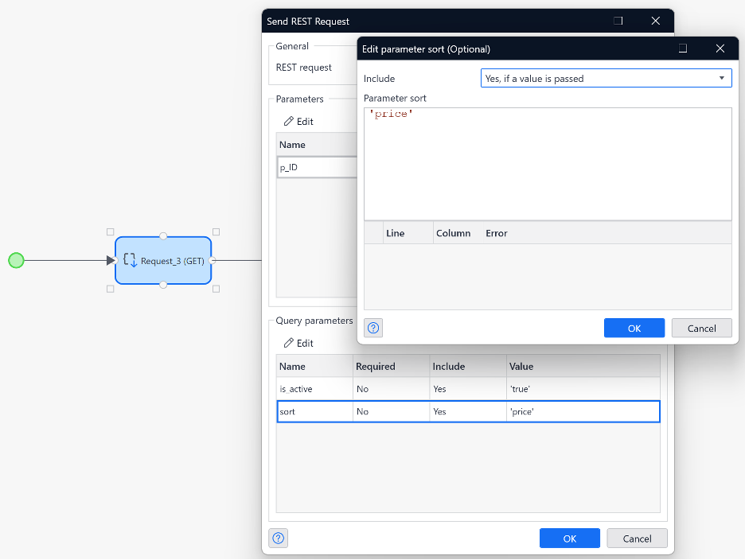Image resolution: width=745 pixels, height=560 pixels.
Task: Select the sort query parameter name cell
Action: pyautogui.click(x=314, y=412)
